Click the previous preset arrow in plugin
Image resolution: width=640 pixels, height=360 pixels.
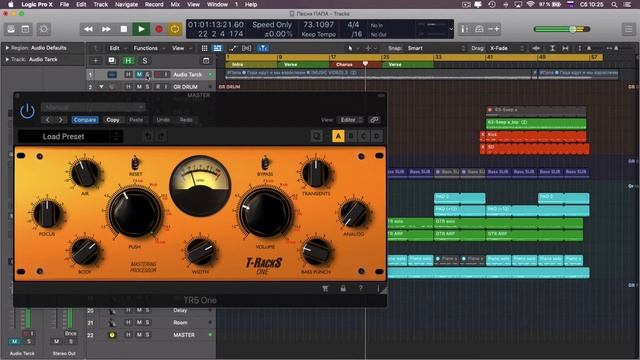tap(48, 120)
